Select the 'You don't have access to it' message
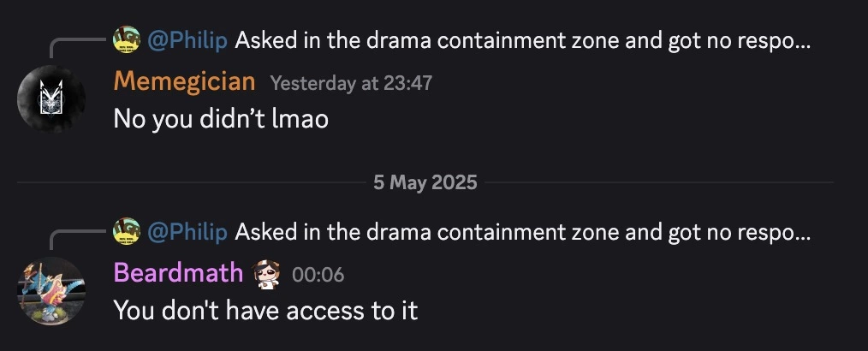 tap(265, 311)
